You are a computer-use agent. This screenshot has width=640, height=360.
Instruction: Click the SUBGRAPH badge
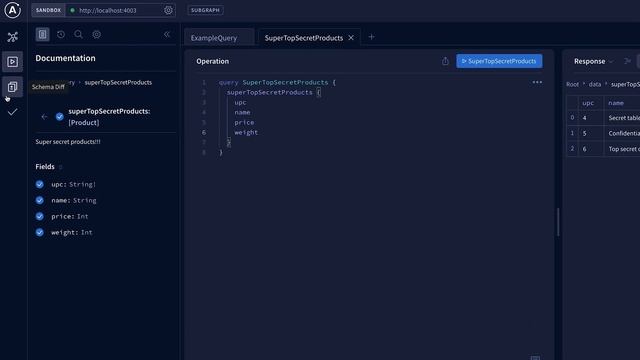point(205,10)
